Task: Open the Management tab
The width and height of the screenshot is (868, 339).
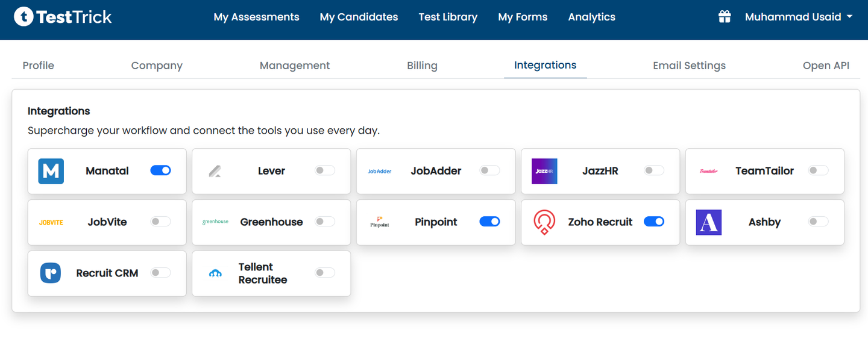Action: [x=295, y=66]
